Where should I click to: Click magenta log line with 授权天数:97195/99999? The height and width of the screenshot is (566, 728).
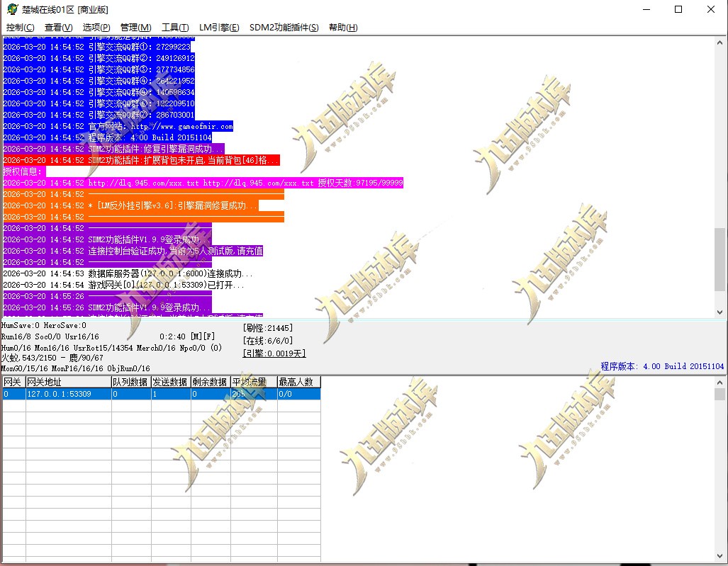tap(203, 183)
